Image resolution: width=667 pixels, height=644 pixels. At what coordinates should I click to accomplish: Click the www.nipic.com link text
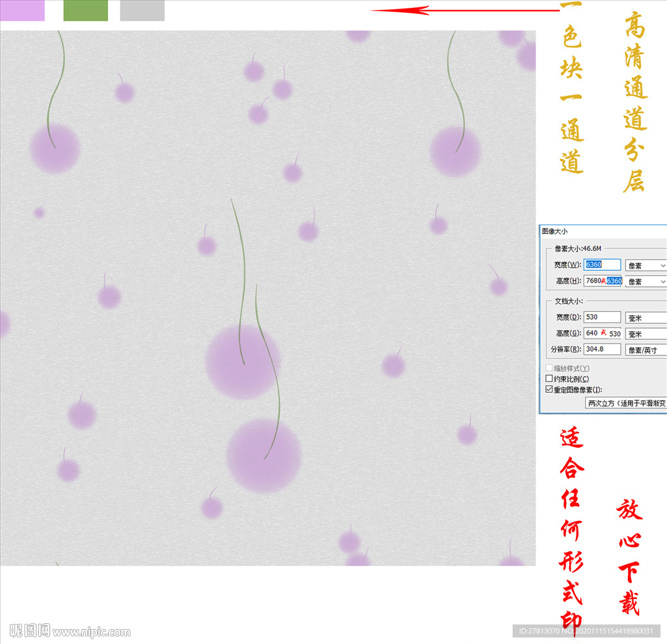(x=92, y=632)
